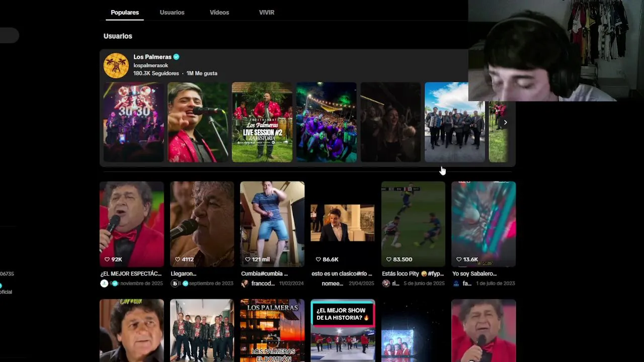
Task: Click the Los Palmeras account name
Action: [x=152, y=57]
